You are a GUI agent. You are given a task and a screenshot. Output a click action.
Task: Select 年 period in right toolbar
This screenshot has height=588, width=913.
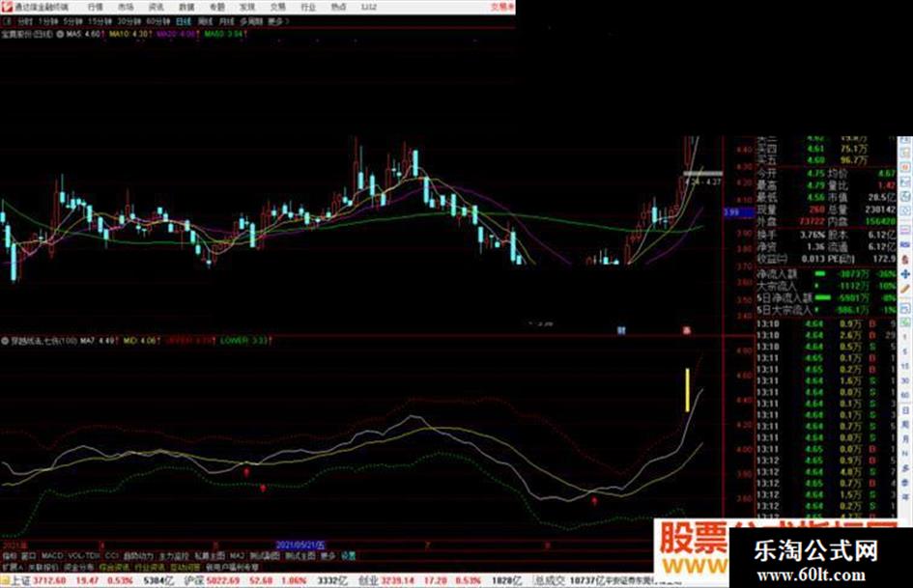pos(905,496)
